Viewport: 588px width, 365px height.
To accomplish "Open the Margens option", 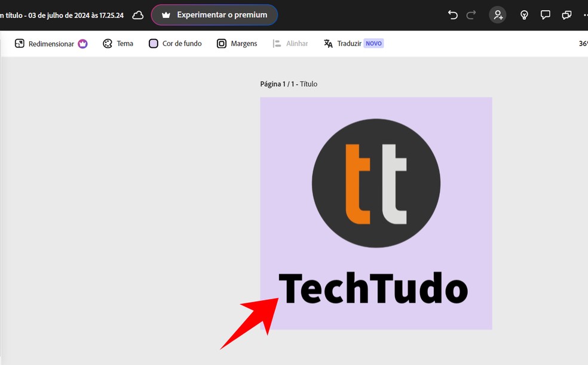I will click(x=237, y=44).
